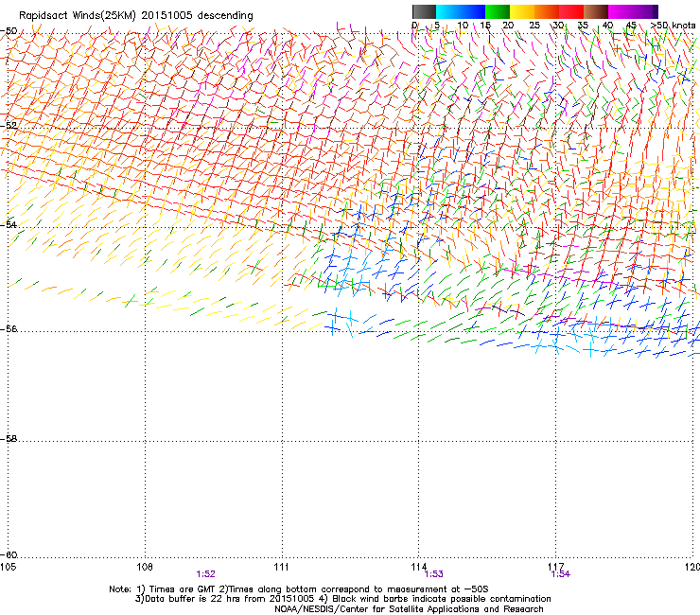Click the '105' longitude axis label
Image resolution: width=700 pixels, height=615 pixels.
[8, 567]
